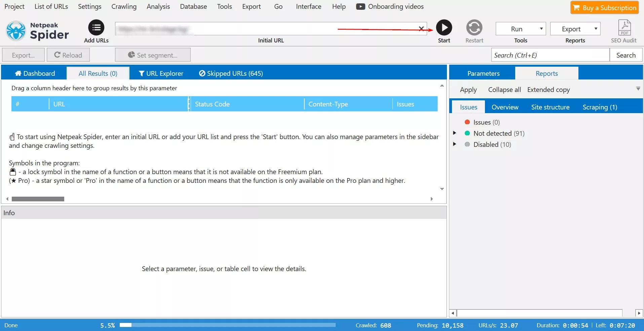Clear the Initial URL with the X icon
This screenshot has width=644, height=331.
tap(421, 29)
